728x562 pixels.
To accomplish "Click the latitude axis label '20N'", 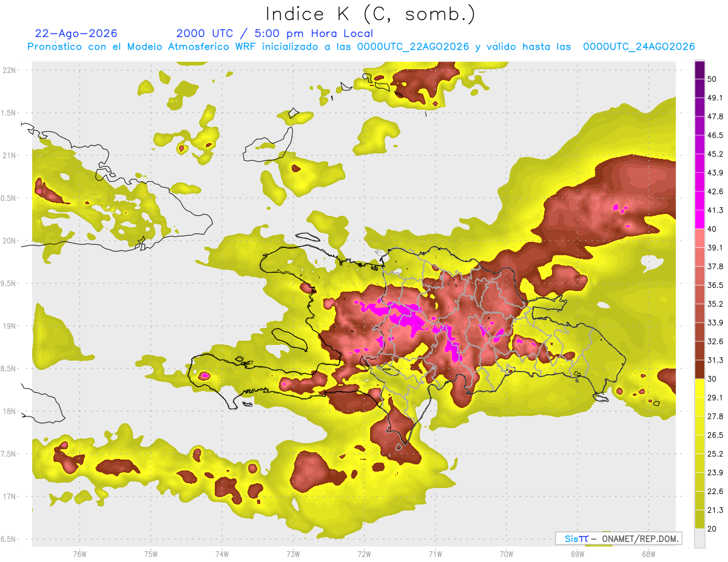I will [x=9, y=241].
